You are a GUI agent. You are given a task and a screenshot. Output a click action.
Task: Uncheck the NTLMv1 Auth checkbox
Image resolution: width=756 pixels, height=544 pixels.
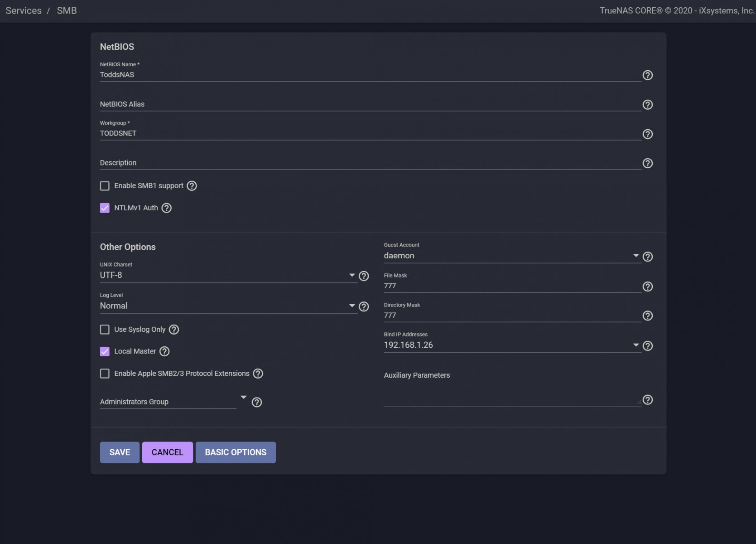pos(105,208)
